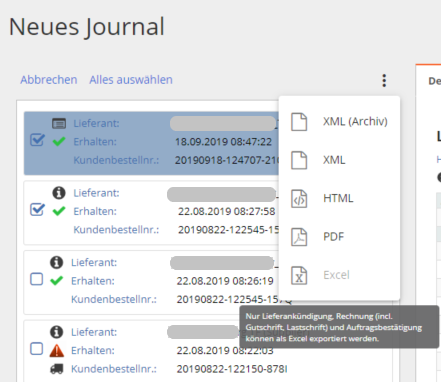441x382 pixels.
Task: Choose the XML export option
Action: point(339,160)
